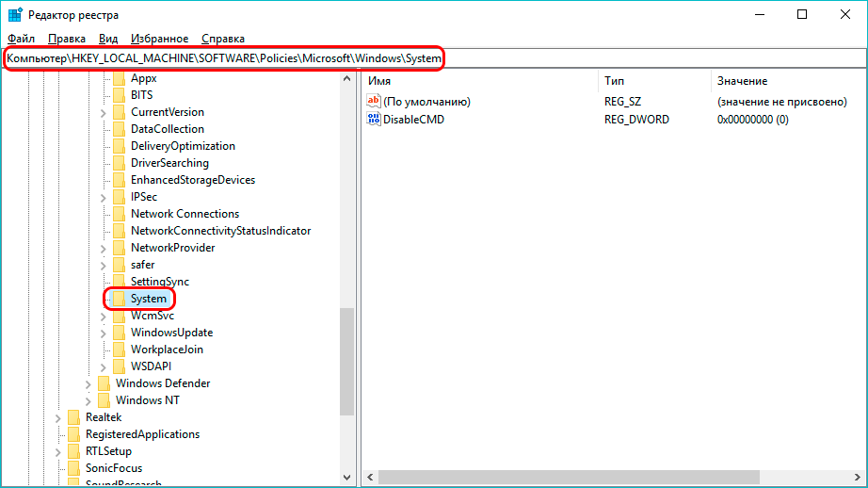Expand the WindowsUpdate key
Screen dimensions: 868x488
tap(103, 333)
